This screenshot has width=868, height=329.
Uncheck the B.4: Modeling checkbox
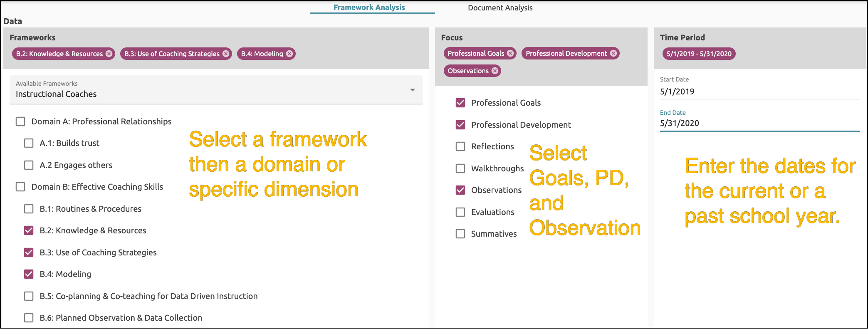(29, 274)
